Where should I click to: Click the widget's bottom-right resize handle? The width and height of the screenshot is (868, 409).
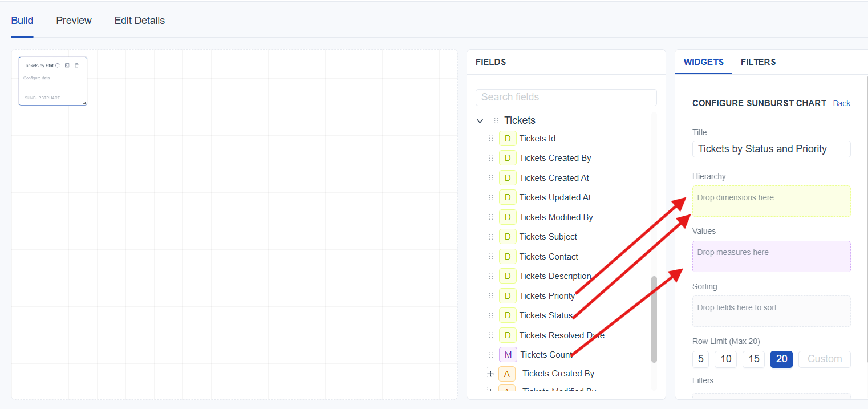84,103
